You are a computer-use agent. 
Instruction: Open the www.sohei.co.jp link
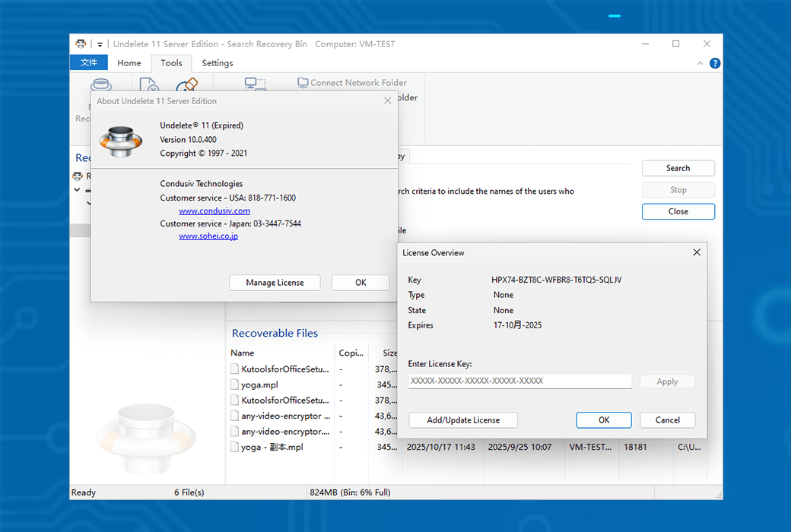click(208, 236)
